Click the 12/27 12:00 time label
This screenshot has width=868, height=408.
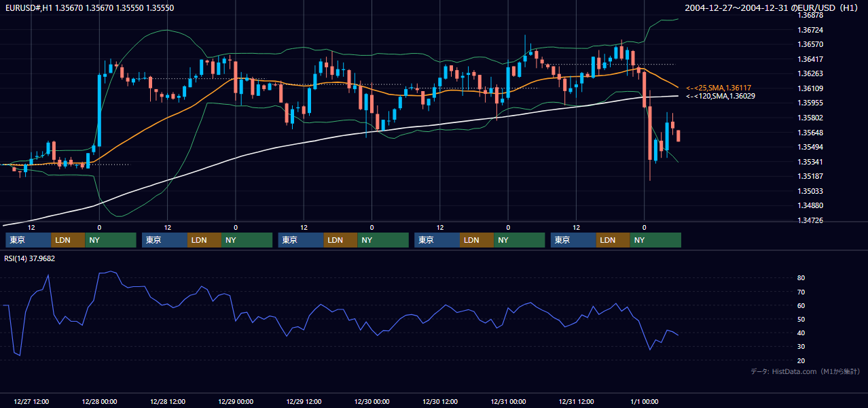(31, 401)
